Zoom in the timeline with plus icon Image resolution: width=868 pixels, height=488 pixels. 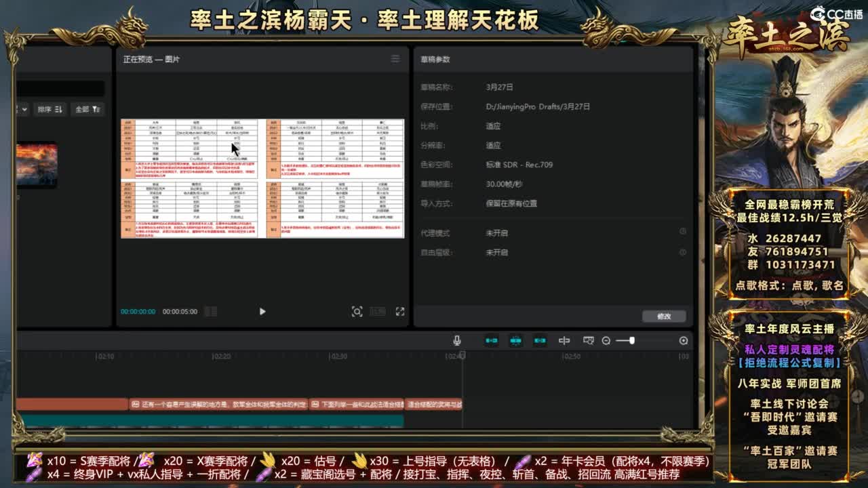tap(684, 341)
